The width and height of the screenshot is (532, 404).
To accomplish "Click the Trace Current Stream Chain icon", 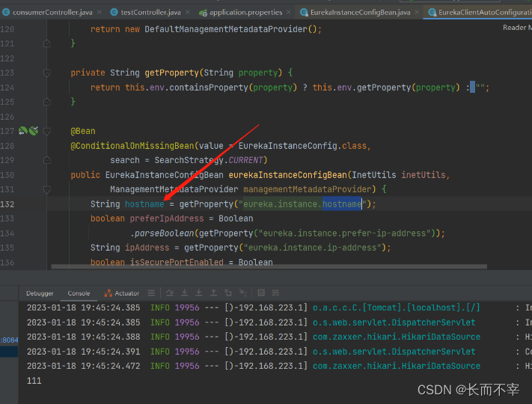I will (x=275, y=293).
